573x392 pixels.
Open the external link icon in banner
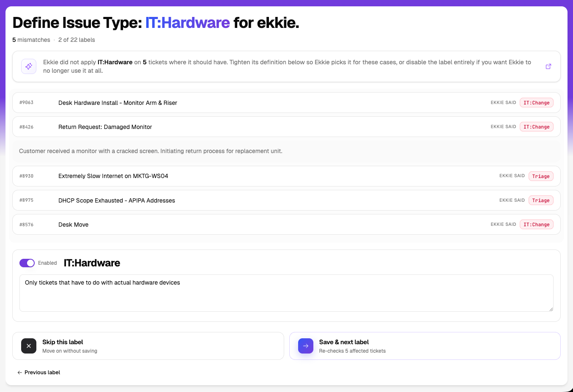(548, 66)
